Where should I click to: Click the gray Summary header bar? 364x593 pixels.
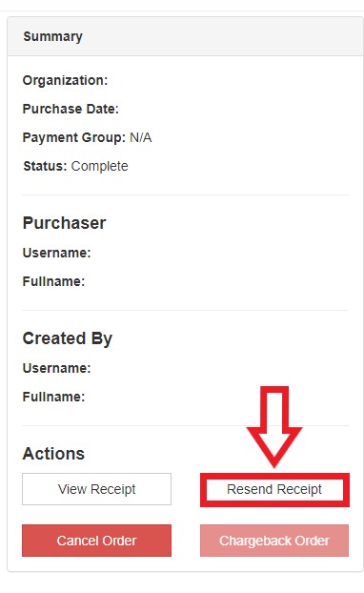185,36
